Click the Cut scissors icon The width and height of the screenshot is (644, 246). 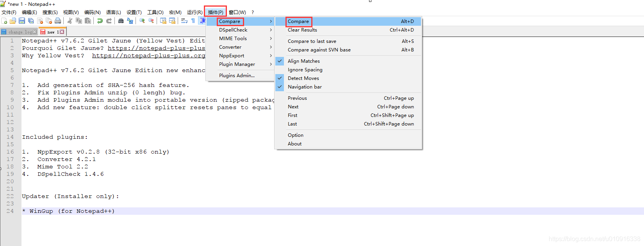click(x=70, y=21)
